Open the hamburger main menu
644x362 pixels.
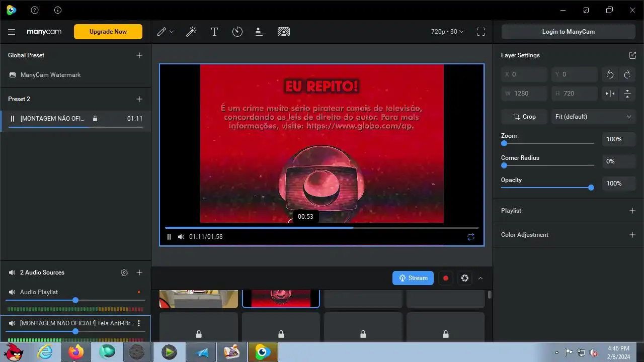click(x=12, y=32)
